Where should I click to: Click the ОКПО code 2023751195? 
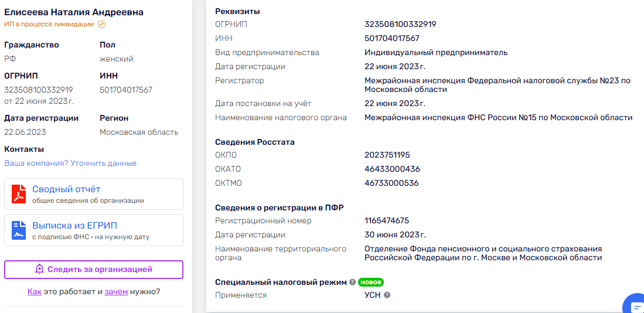coord(387,155)
